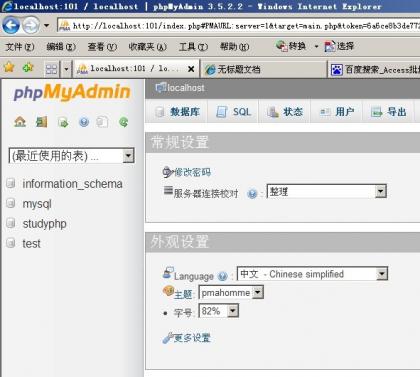
Task: Open the query window icon
Action: pyautogui.click(x=63, y=122)
